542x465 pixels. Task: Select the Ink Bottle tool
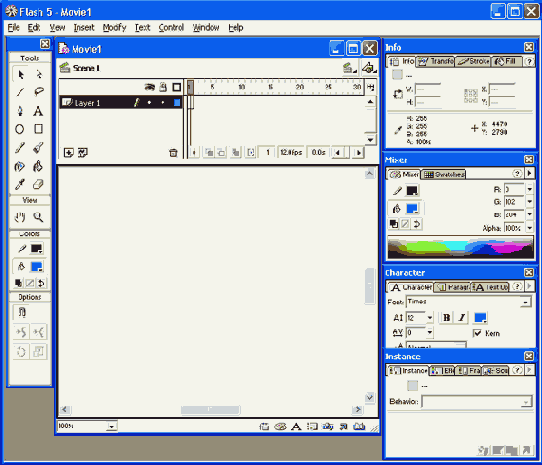coord(20,166)
